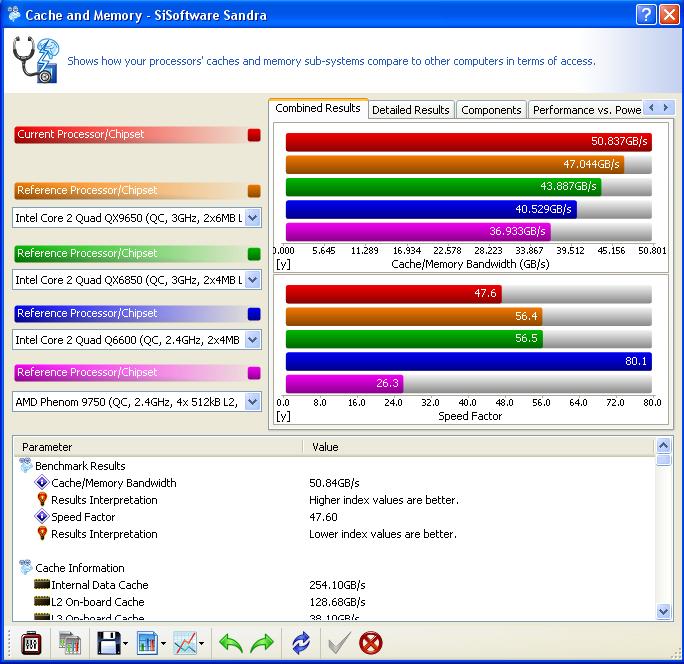Switch to the Components tab

click(x=491, y=110)
